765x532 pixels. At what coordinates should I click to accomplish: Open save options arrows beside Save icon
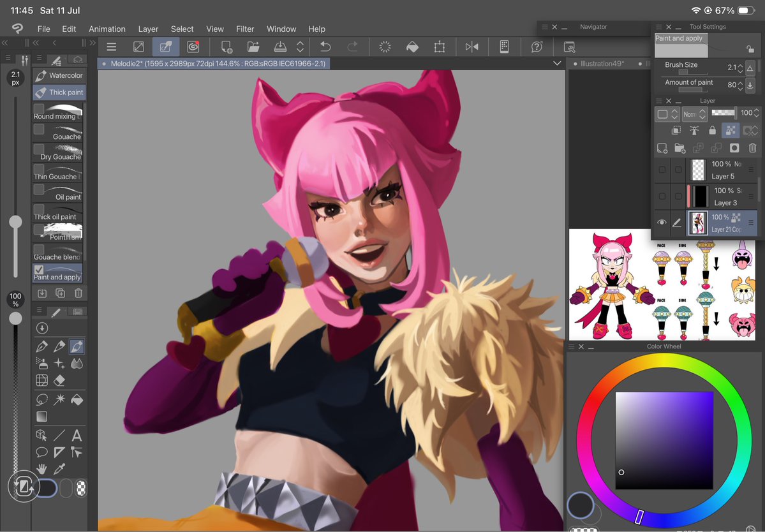click(300, 47)
